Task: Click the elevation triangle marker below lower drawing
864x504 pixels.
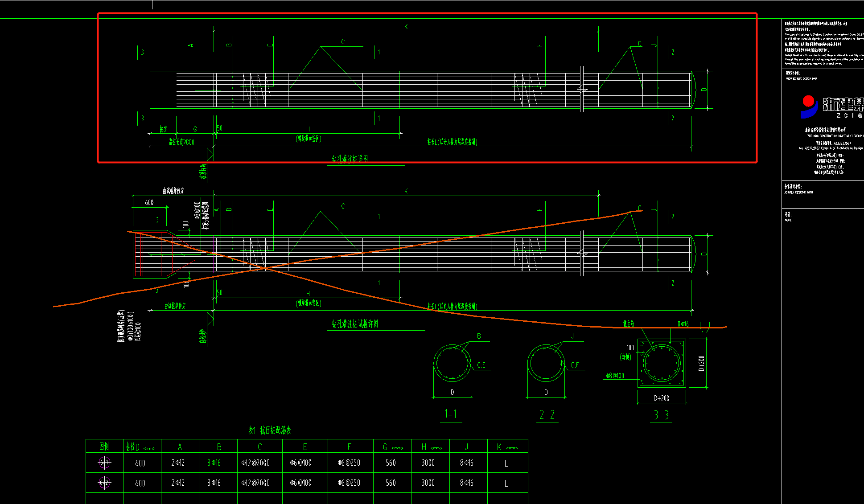Action: pos(210,319)
